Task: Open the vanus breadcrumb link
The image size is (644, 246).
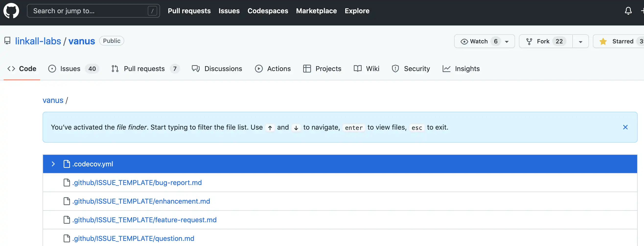Action: point(53,100)
